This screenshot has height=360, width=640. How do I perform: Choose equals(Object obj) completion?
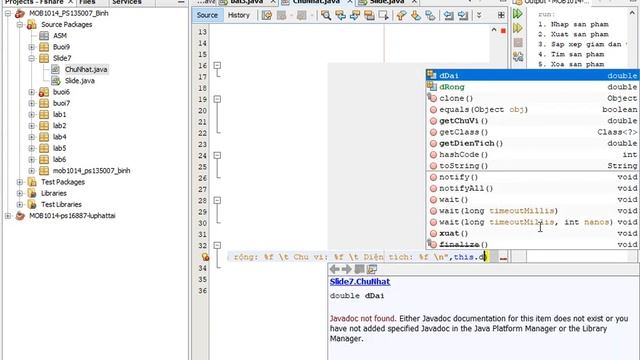pos(532,109)
